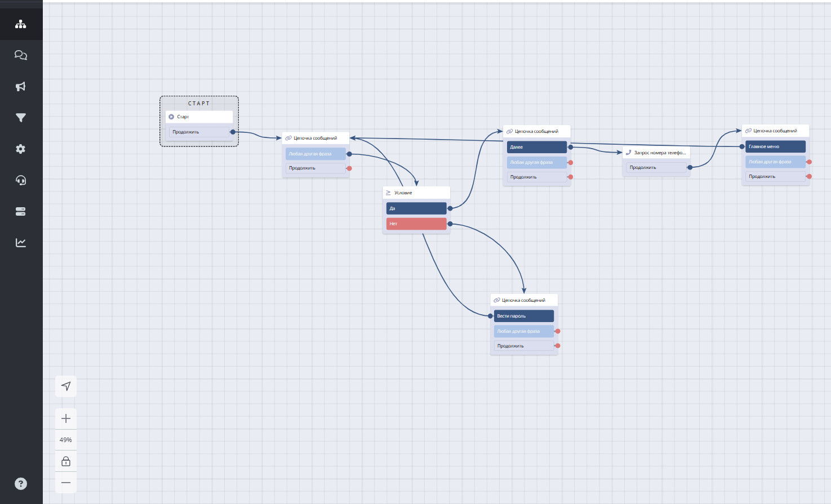Click the 49% zoom level indicator
The height and width of the screenshot is (504, 831).
(66, 440)
